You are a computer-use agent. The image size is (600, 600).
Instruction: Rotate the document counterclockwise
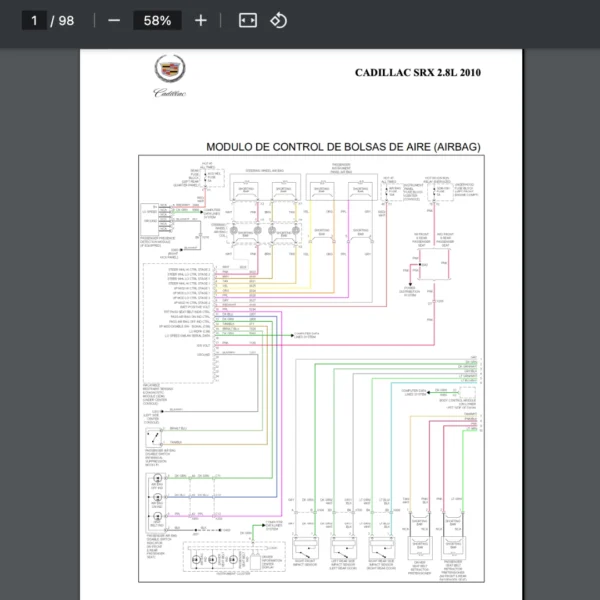(x=279, y=20)
